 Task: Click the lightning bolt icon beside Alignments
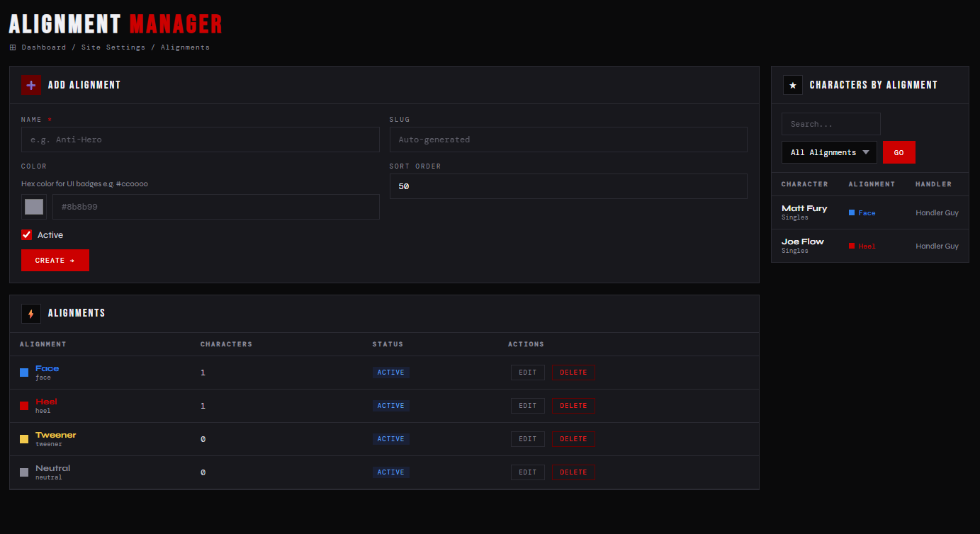pos(31,313)
